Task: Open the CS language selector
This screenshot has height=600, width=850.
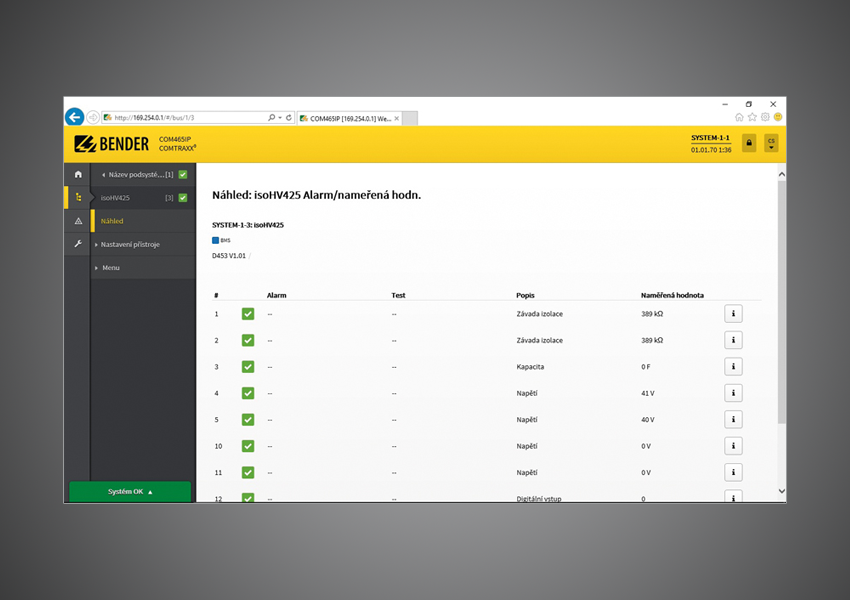Action: [x=771, y=143]
